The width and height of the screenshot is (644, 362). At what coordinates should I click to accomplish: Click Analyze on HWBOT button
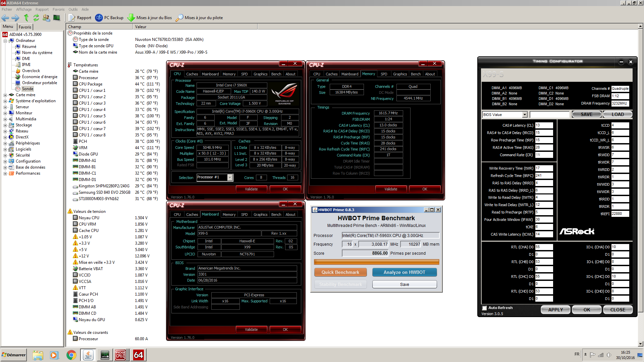405,272
